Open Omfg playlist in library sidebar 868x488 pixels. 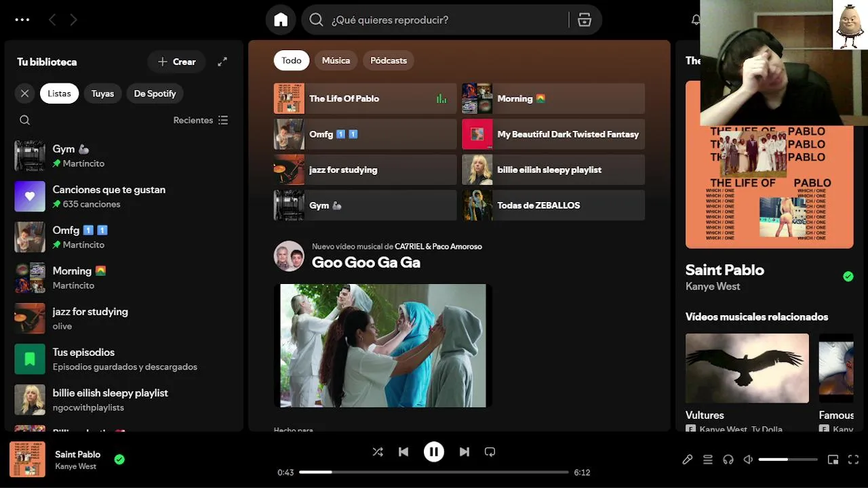123,237
